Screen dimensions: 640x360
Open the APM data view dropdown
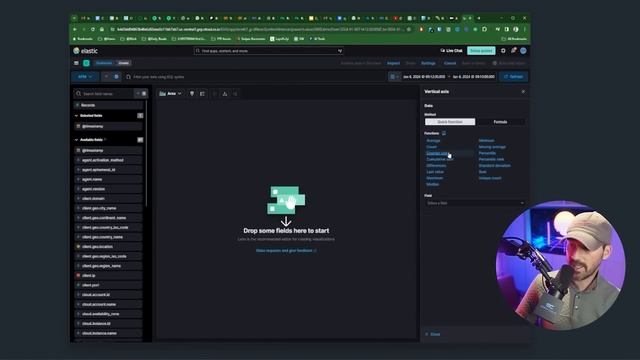85,77
